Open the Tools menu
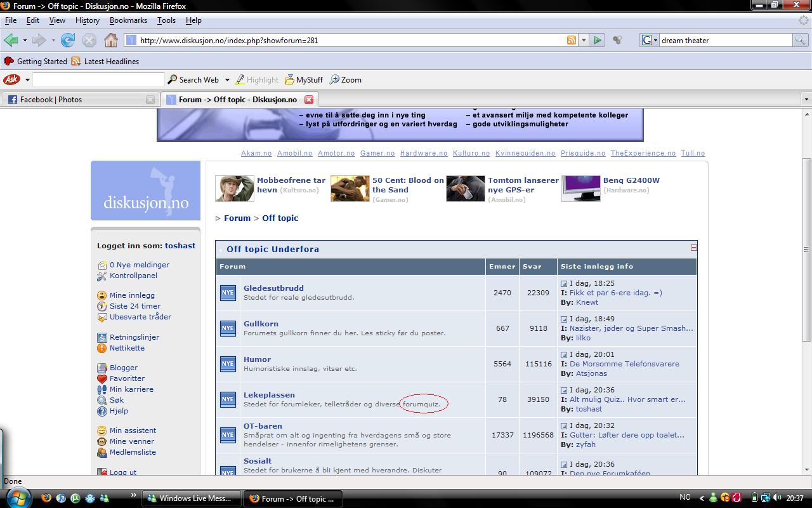Image resolution: width=812 pixels, height=508 pixels. (166, 20)
